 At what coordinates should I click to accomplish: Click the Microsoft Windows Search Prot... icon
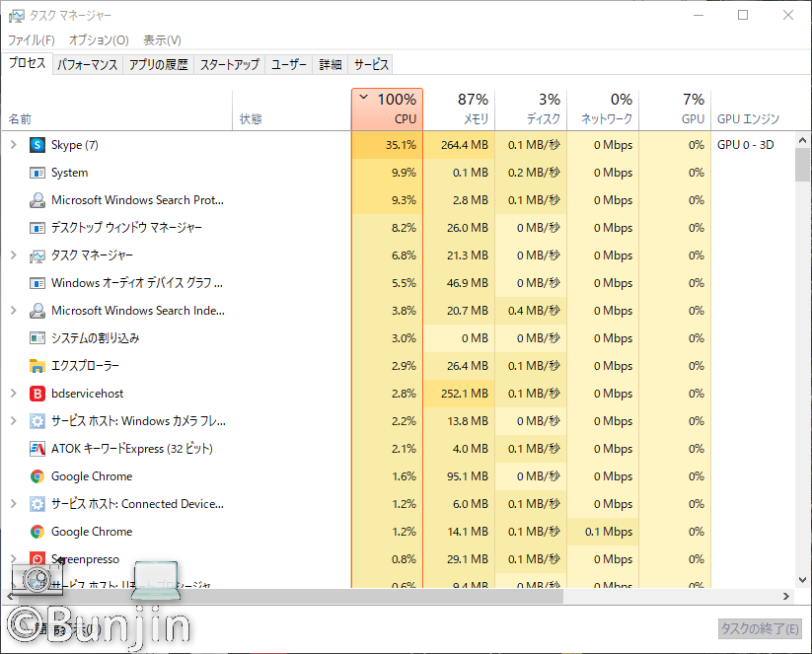pyautogui.click(x=37, y=200)
